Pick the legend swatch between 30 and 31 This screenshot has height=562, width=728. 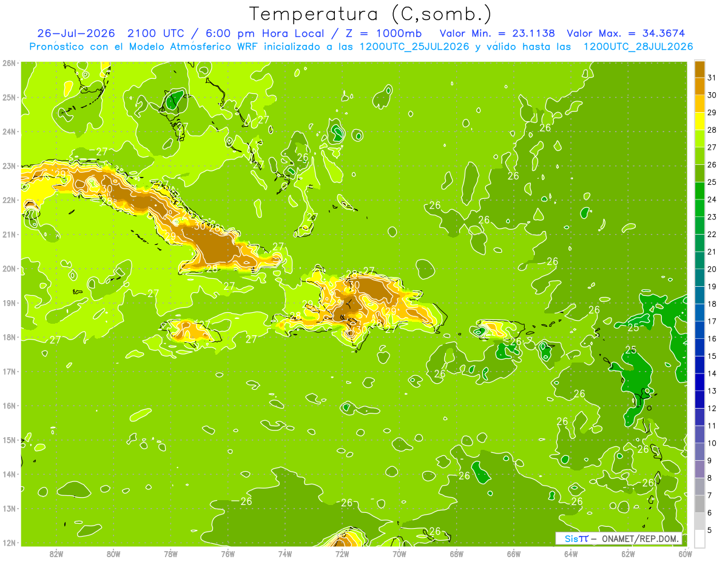[x=699, y=86]
